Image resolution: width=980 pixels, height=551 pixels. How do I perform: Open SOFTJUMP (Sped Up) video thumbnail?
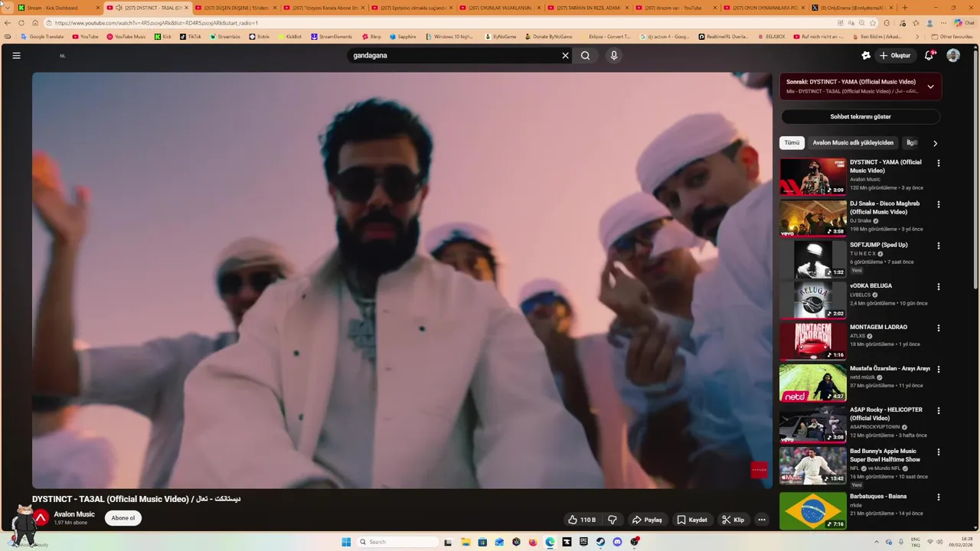click(x=813, y=259)
